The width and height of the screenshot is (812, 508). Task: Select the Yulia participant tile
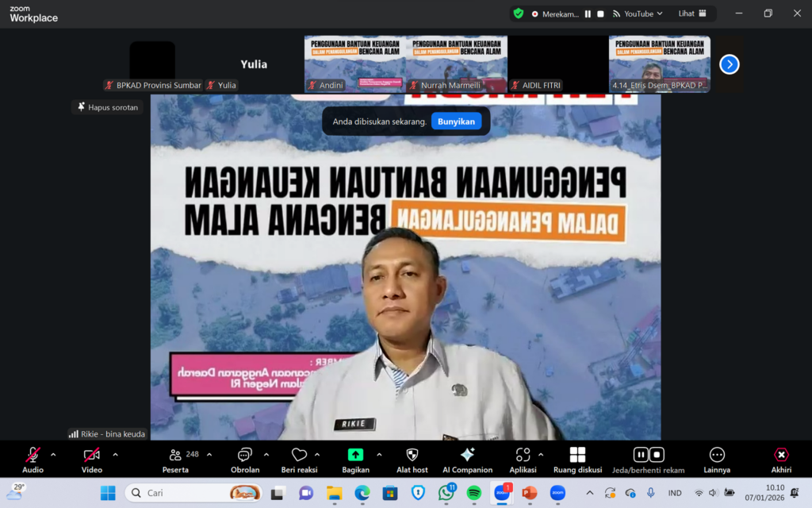point(254,64)
